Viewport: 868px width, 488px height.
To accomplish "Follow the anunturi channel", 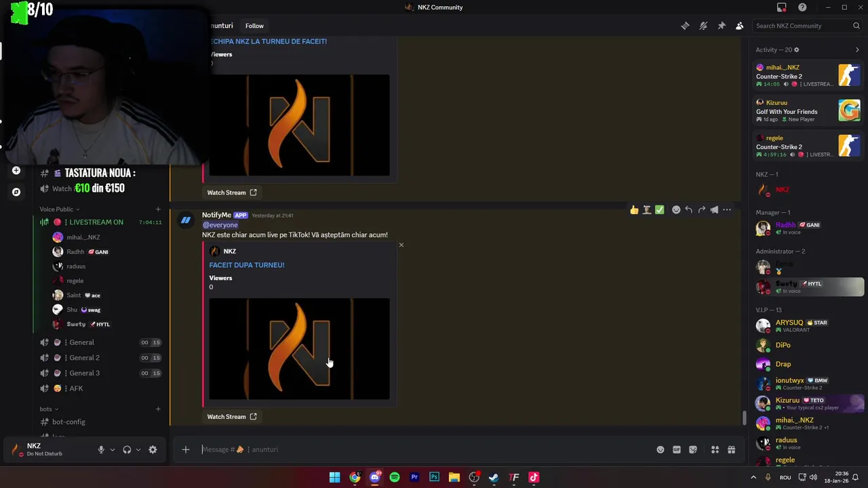I will click(254, 26).
